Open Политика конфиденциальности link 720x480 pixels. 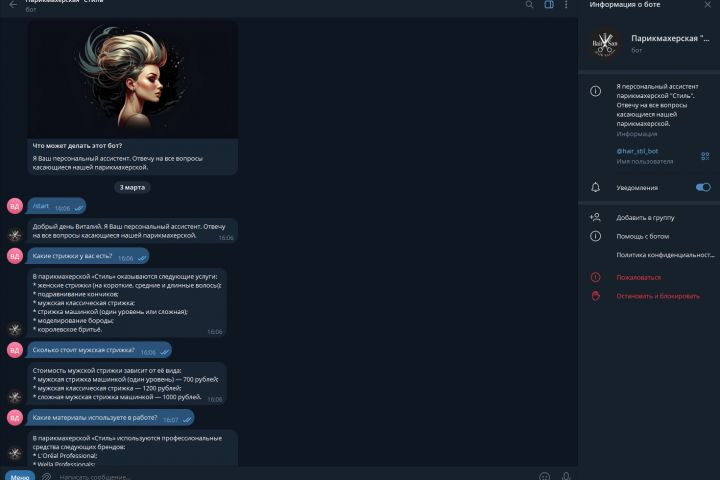point(665,255)
